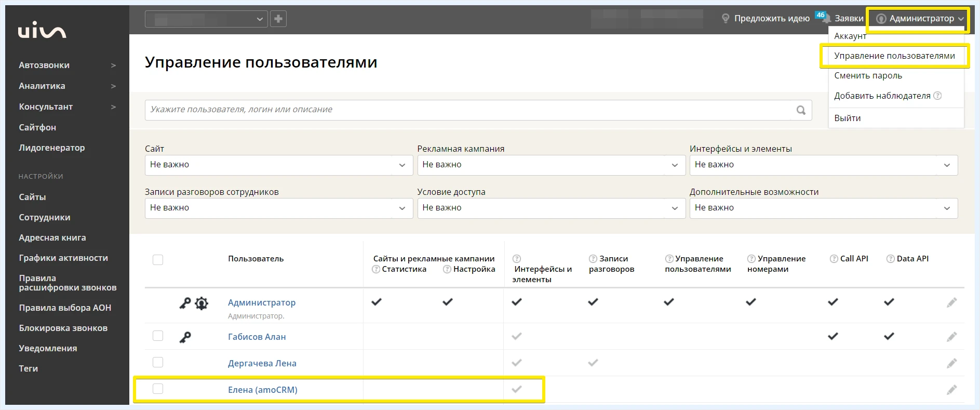Open the Габисов Алан user link
The height and width of the screenshot is (410, 980).
tap(257, 337)
